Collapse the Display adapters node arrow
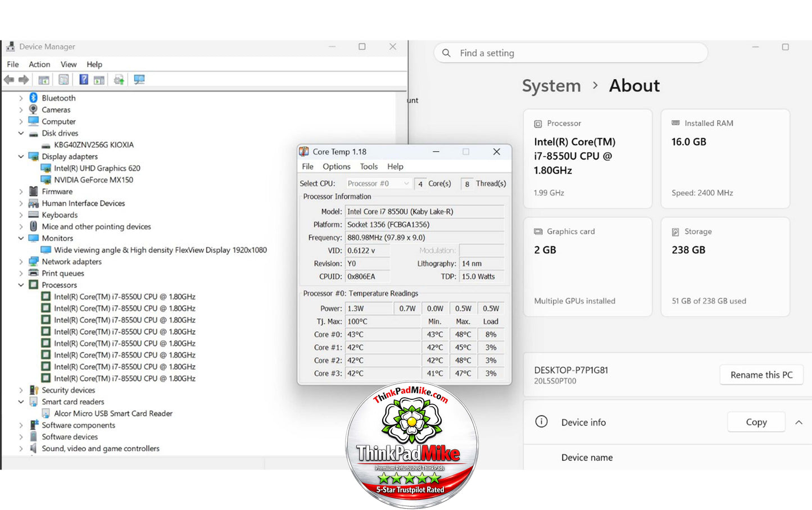Image resolution: width=812 pixels, height=510 pixels. 21,156
